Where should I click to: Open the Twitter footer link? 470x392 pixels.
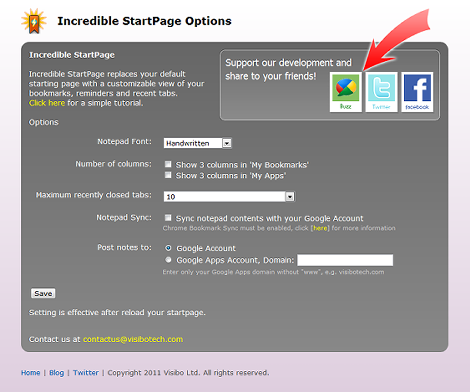tap(86, 373)
